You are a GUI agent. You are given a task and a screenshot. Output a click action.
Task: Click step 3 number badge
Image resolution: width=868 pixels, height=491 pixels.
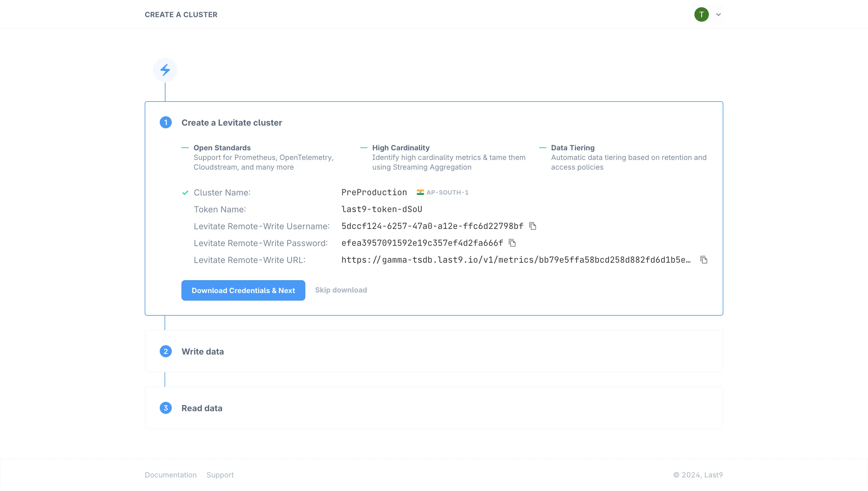click(x=166, y=408)
